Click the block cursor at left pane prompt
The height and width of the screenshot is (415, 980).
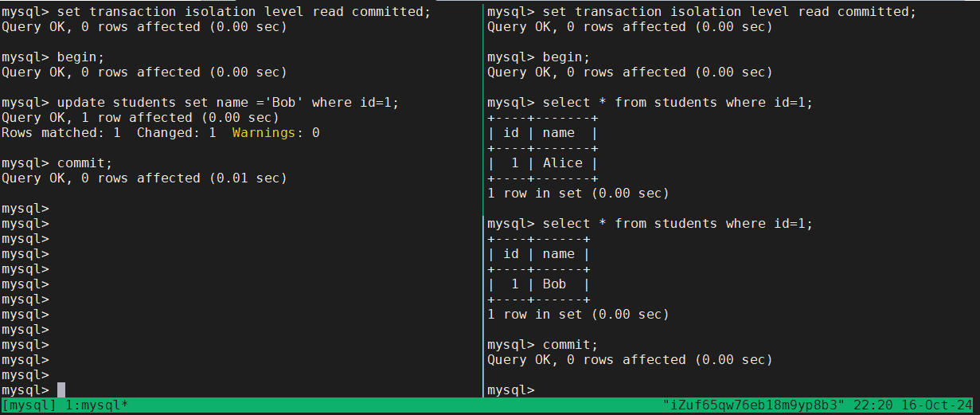(x=61, y=390)
